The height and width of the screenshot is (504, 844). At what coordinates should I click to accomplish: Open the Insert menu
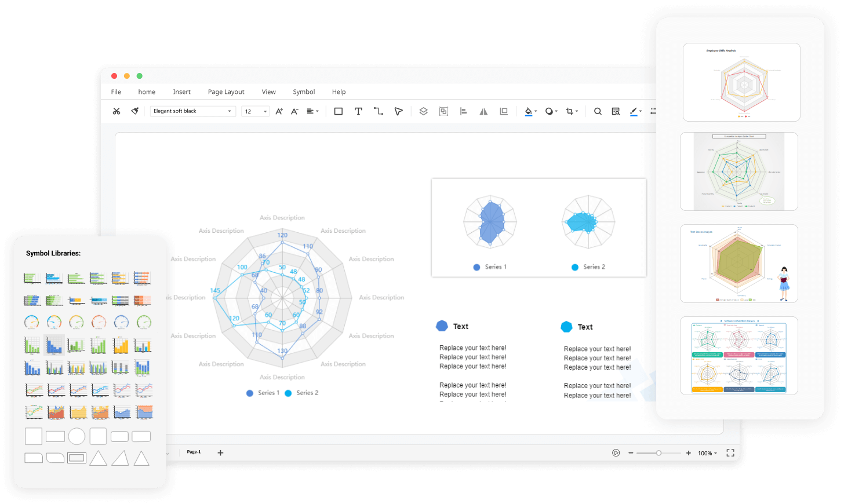pyautogui.click(x=181, y=92)
